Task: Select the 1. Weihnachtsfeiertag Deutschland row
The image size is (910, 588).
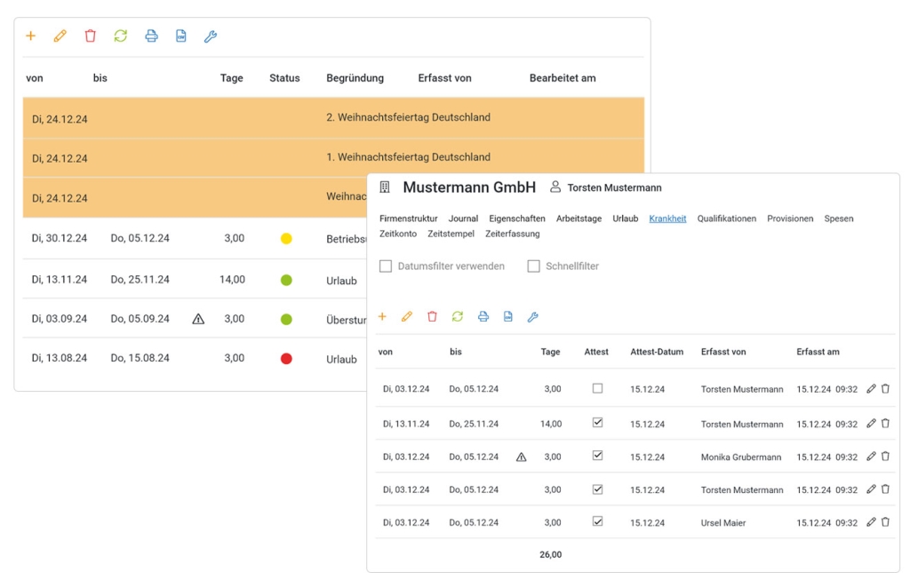Action: 334,158
